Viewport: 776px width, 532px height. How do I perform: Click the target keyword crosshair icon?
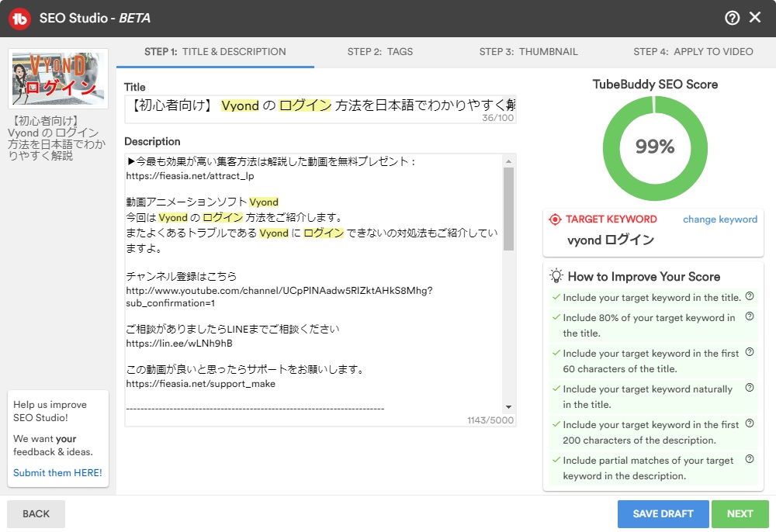[x=556, y=219]
